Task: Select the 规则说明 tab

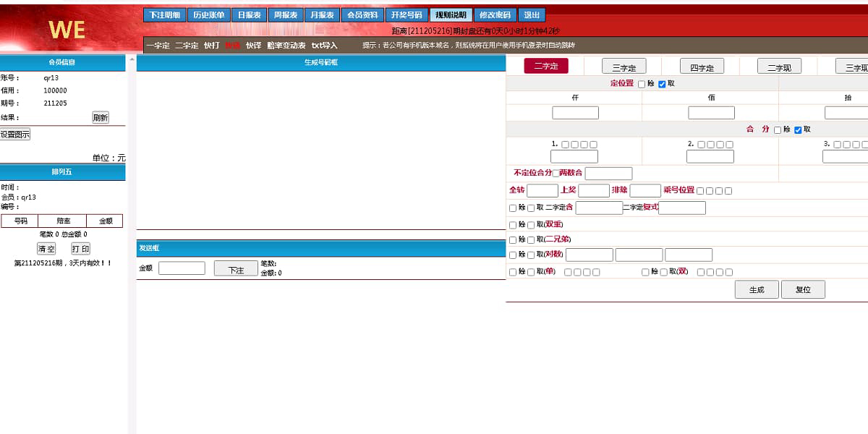Action: [451, 15]
